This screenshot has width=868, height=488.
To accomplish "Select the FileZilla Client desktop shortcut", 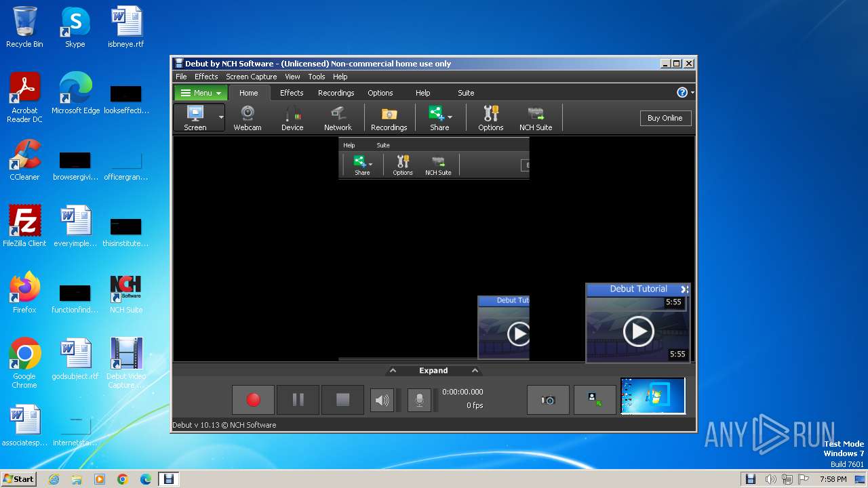I will [24, 227].
